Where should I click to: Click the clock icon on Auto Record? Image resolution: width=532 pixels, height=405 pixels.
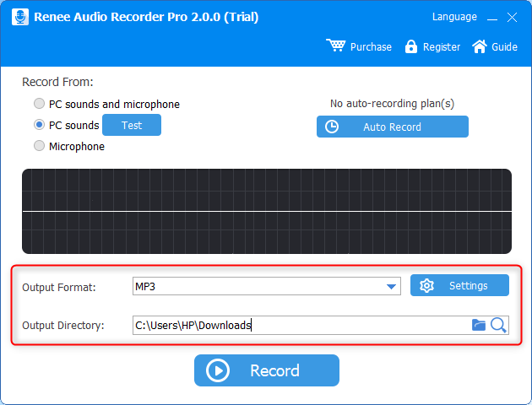coord(333,127)
